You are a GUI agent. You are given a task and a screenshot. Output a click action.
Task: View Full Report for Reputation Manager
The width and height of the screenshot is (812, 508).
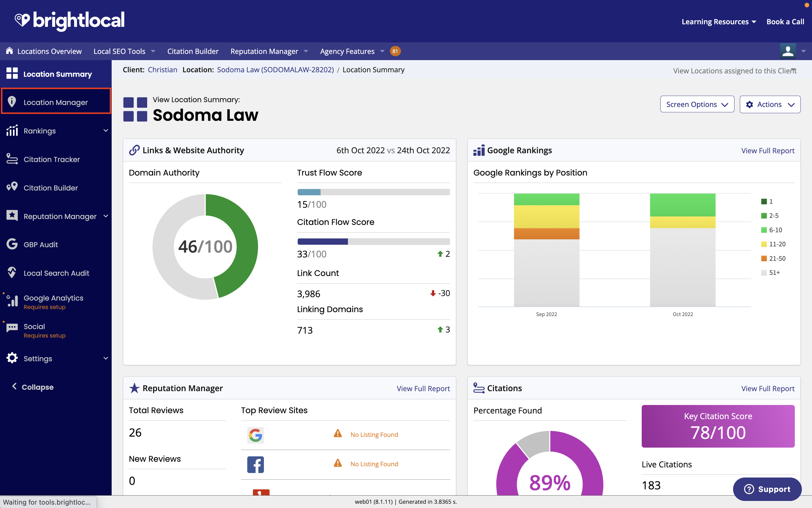pos(423,388)
